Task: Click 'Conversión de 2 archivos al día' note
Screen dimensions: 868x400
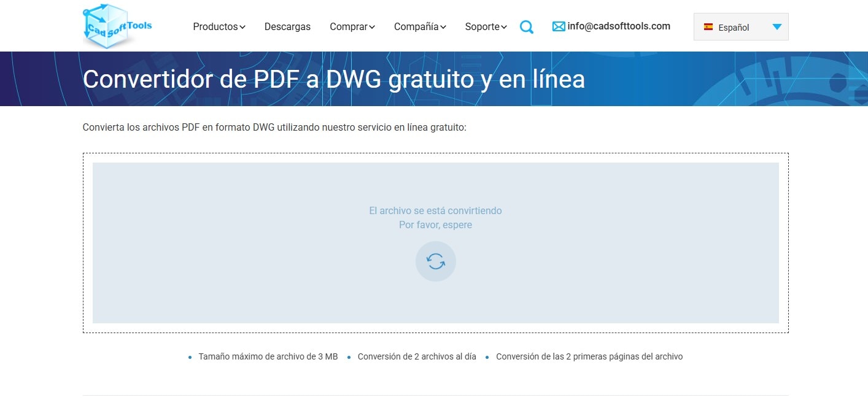Action: pyautogui.click(x=417, y=356)
